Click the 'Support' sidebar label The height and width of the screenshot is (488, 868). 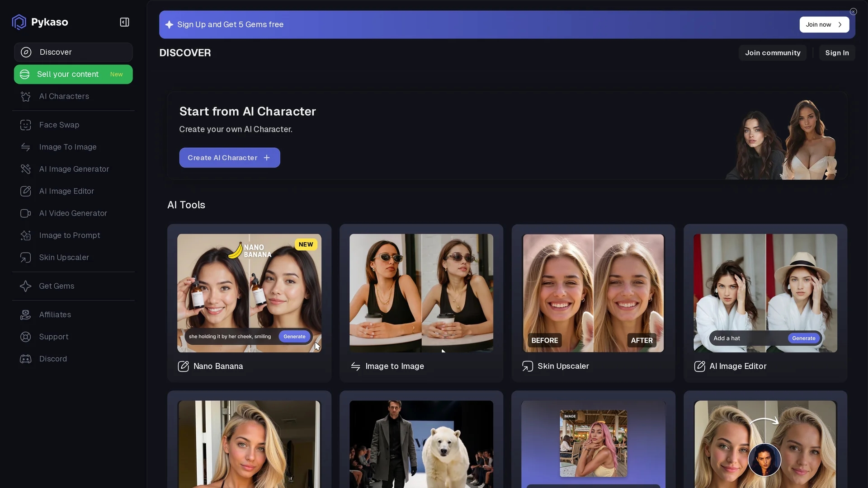[x=54, y=337]
